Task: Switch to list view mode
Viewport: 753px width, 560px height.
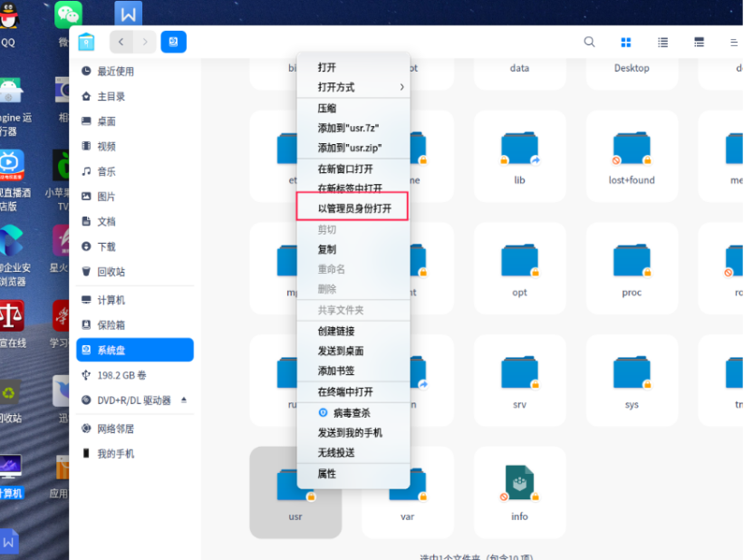Action: click(x=662, y=43)
